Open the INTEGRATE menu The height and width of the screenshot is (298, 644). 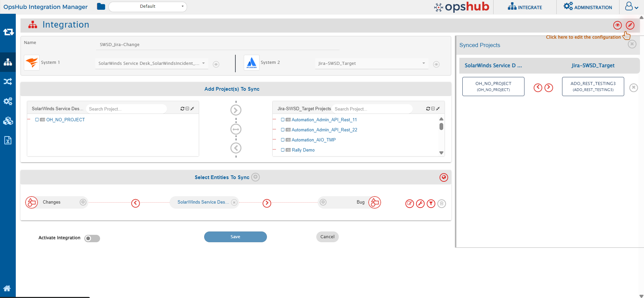point(525,7)
